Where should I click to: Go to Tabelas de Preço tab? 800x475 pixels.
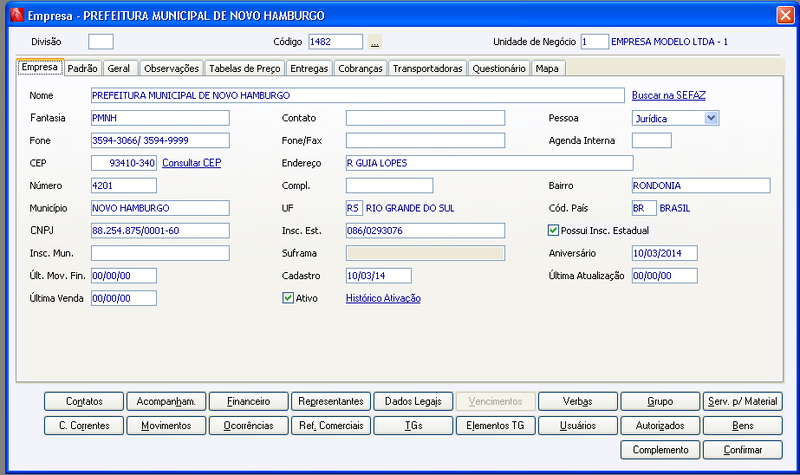click(245, 68)
